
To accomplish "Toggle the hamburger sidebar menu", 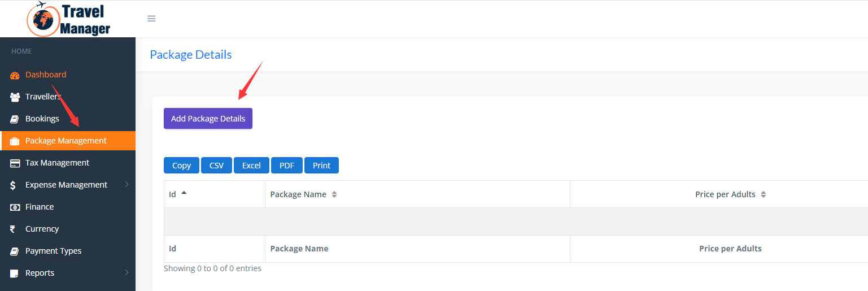I will coord(151,19).
